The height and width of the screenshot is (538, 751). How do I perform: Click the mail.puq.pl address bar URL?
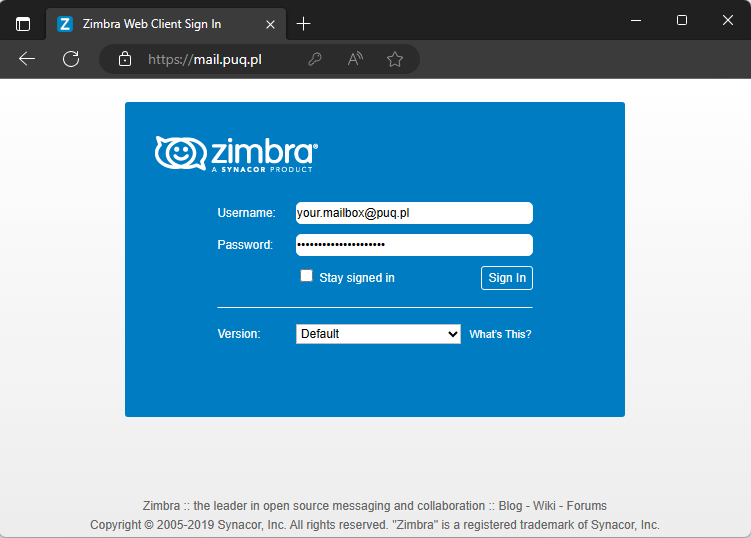(205, 59)
